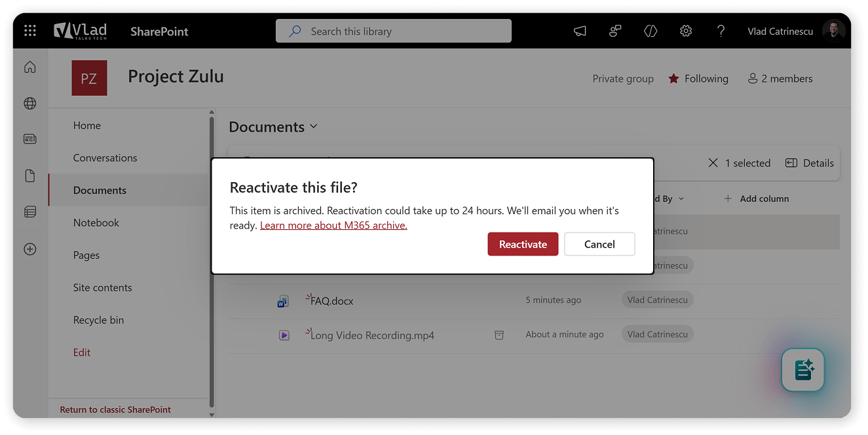Follow Learn more about M365 archive link
868x435 pixels.
pos(333,225)
